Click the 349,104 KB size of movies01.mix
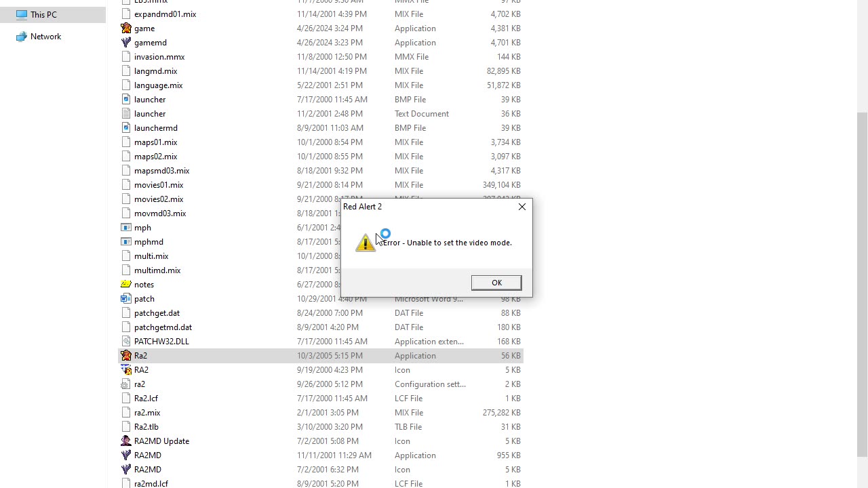The width and height of the screenshot is (868, 488). click(x=501, y=185)
